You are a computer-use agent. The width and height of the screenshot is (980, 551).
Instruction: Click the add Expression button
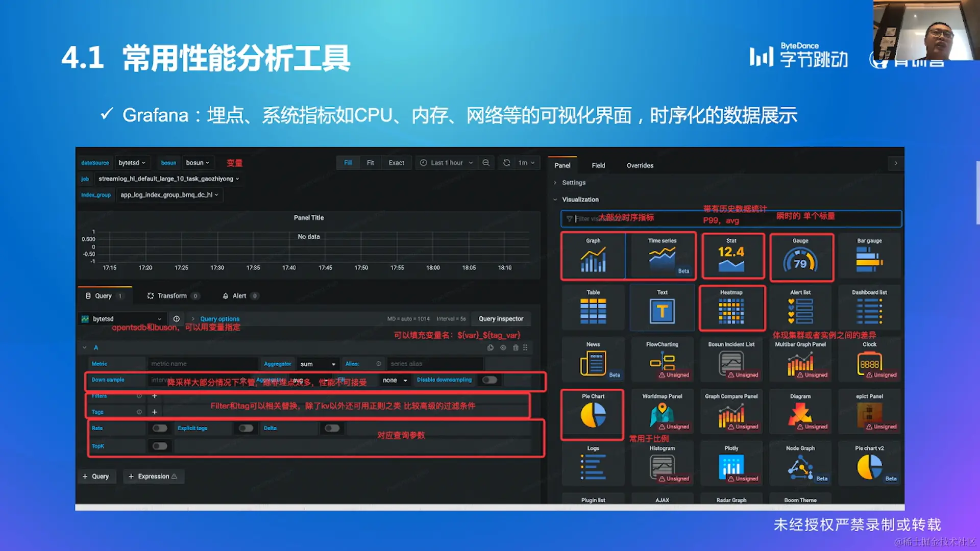(x=153, y=477)
